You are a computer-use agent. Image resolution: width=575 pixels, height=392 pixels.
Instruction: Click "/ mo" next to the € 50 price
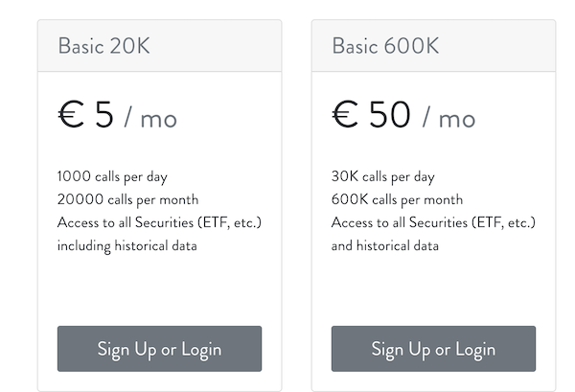pos(448,118)
